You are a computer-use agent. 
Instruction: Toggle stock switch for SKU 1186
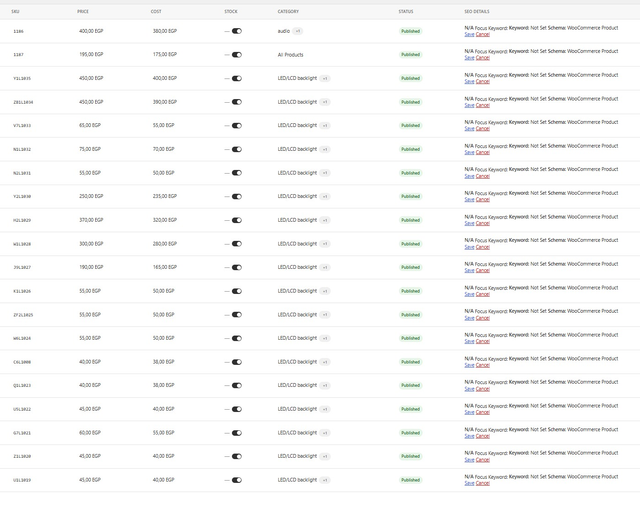[237, 31]
